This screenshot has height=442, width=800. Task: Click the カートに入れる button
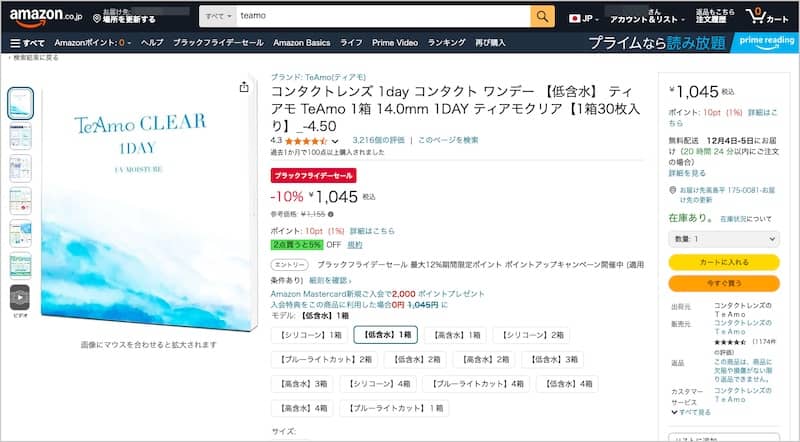724,262
